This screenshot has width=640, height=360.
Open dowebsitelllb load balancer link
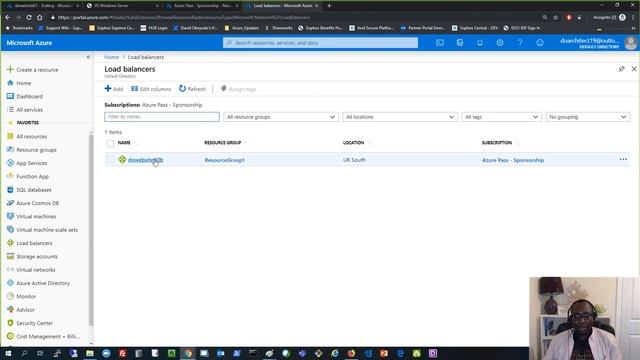tap(145, 160)
